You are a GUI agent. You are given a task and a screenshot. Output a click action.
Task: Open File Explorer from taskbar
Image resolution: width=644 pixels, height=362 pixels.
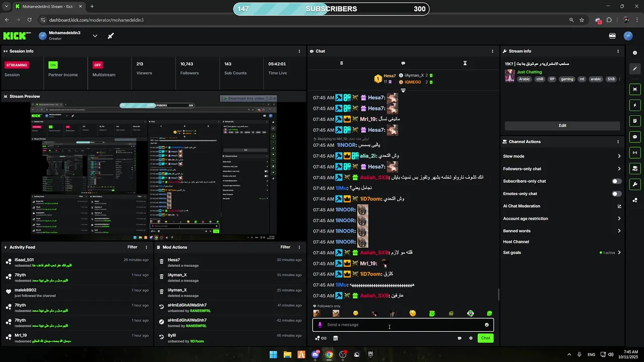coord(287,354)
